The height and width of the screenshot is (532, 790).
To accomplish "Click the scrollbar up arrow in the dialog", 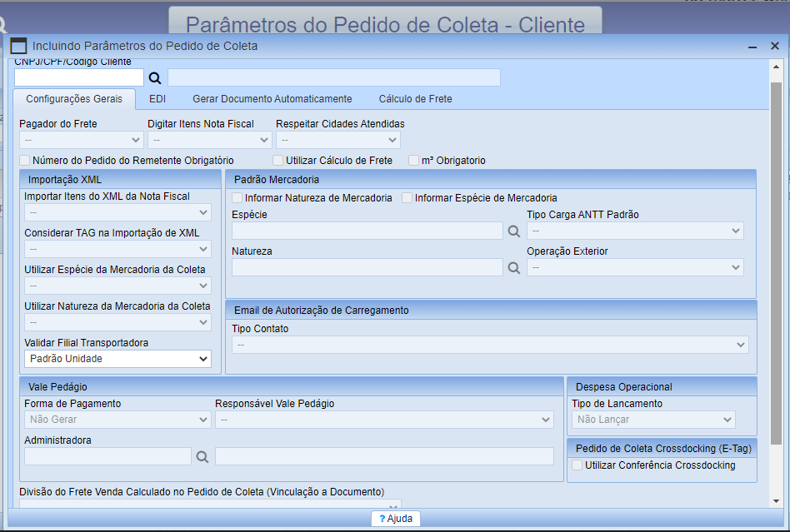I will click(x=776, y=67).
